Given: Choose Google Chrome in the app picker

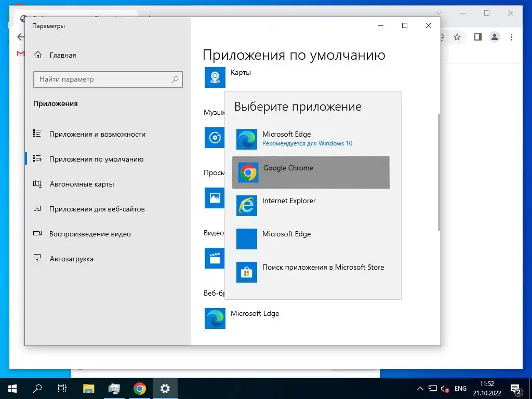Looking at the screenshot, I should 311,172.
